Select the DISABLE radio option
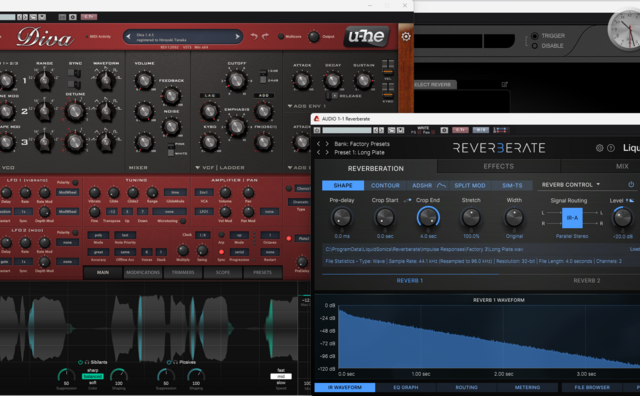The image size is (640, 396). pyautogui.click(x=534, y=46)
